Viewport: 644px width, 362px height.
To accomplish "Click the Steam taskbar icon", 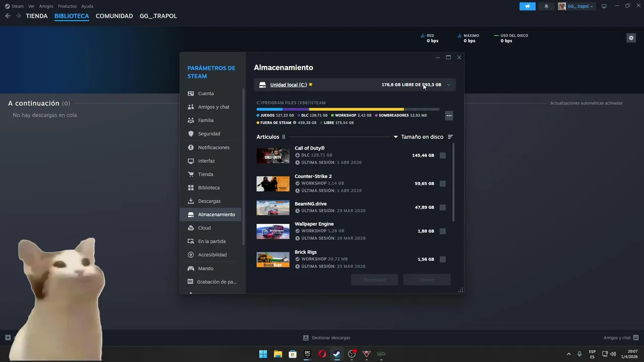I will click(337, 354).
